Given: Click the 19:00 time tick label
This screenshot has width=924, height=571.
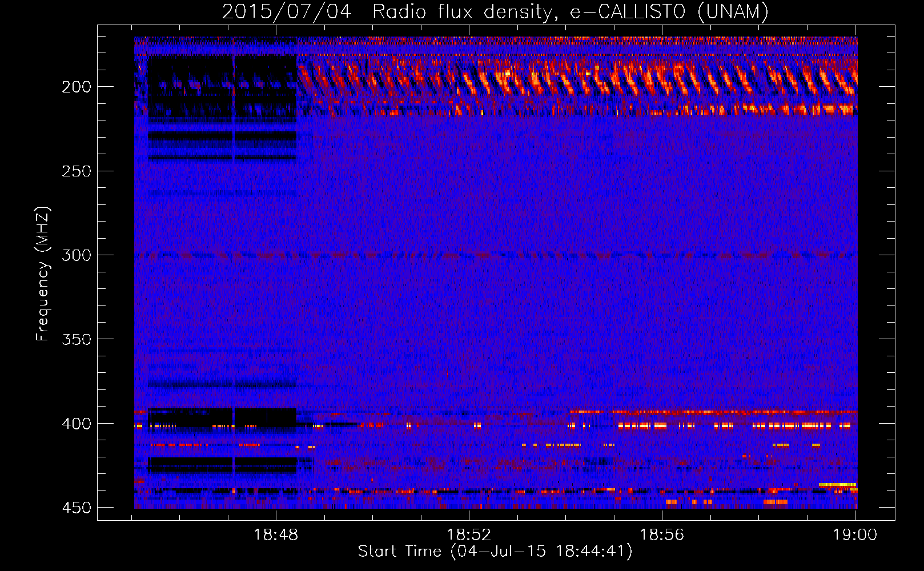Looking at the screenshot, I should (855, 535).
